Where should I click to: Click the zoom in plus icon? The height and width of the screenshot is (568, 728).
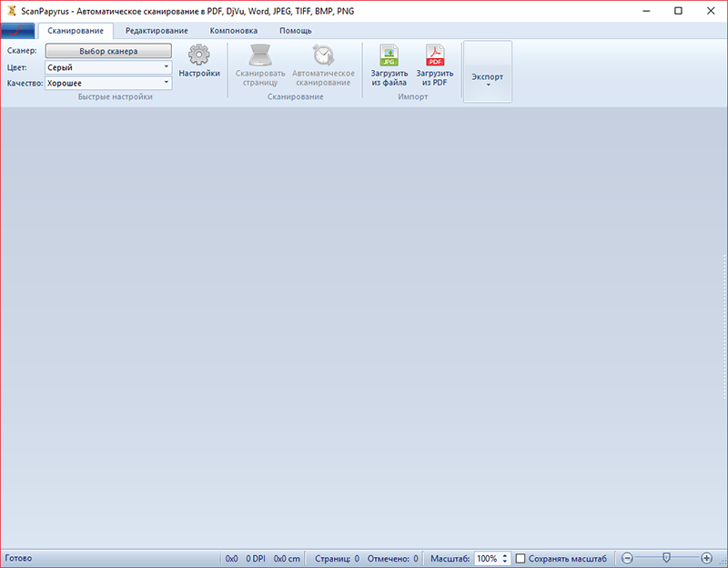[707, 558]
